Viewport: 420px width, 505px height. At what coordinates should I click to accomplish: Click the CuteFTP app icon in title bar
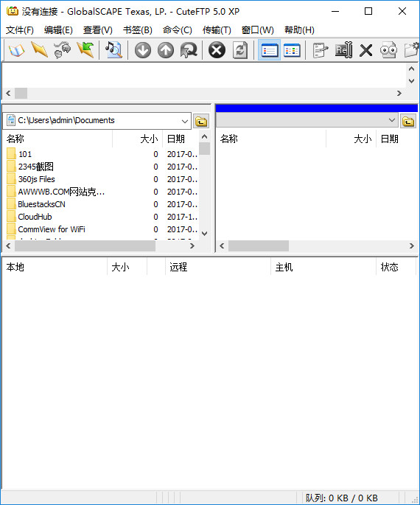(13, 11)
